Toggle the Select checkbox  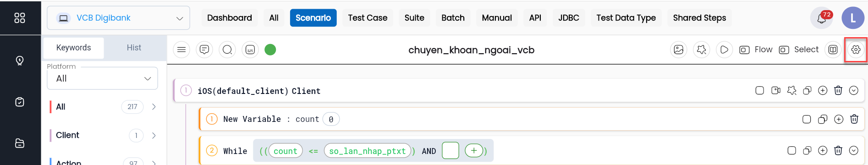pos(784,49)
